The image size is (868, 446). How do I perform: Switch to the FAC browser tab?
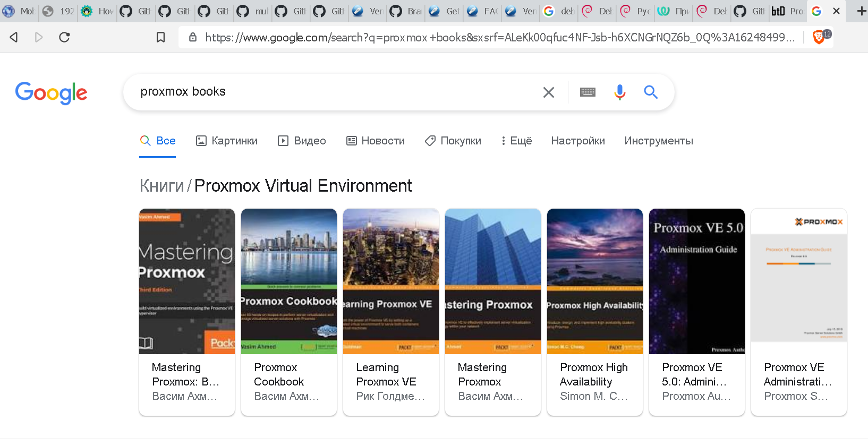482,11
